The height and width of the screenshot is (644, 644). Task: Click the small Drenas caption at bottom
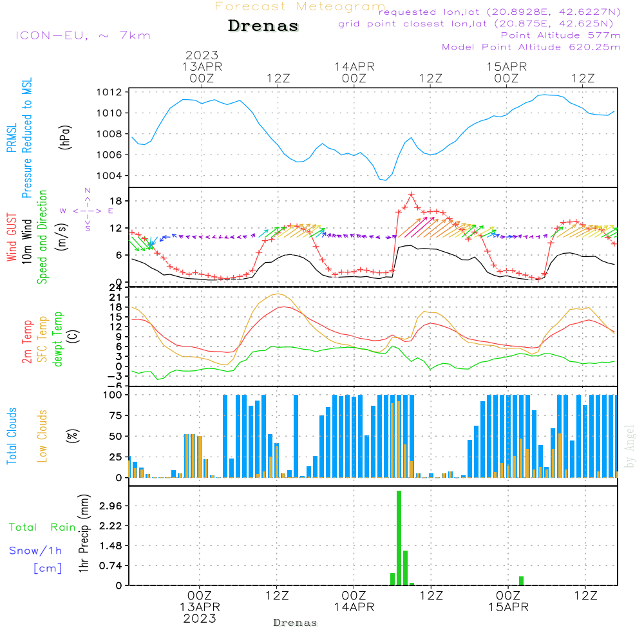295,623
